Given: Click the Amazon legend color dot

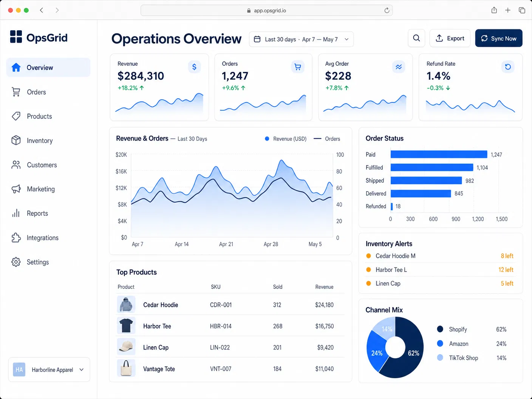Looking at the screenshot, I should [440, 343].
